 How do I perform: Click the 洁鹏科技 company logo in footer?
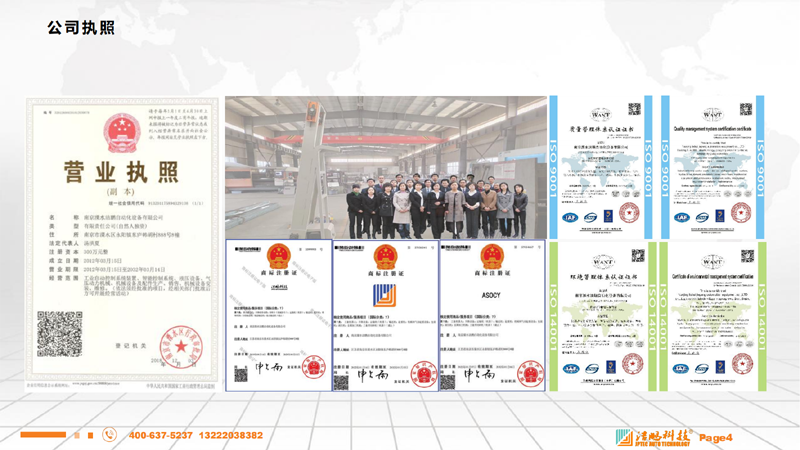[654, 437]
